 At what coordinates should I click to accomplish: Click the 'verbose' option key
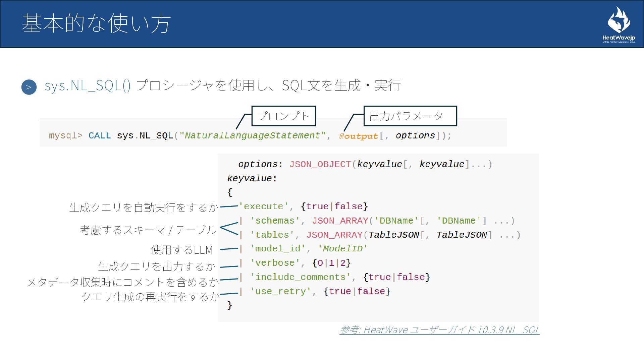pos(275,263)
